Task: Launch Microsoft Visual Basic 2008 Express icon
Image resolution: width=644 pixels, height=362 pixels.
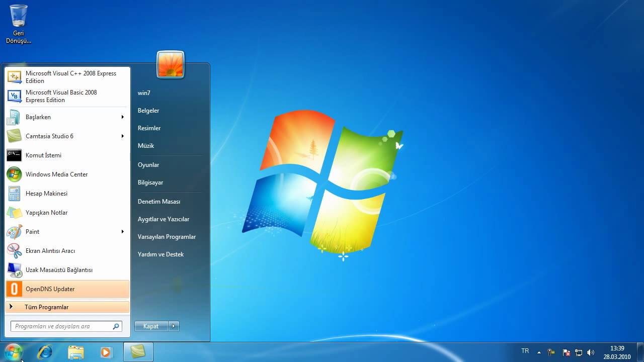Action: [x=14, y=96]
